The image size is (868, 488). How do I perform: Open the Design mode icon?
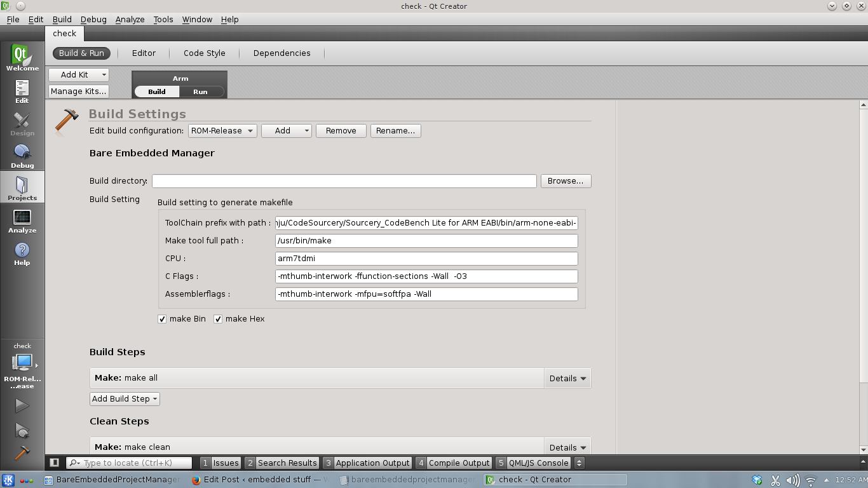click(x=22, y=123)
